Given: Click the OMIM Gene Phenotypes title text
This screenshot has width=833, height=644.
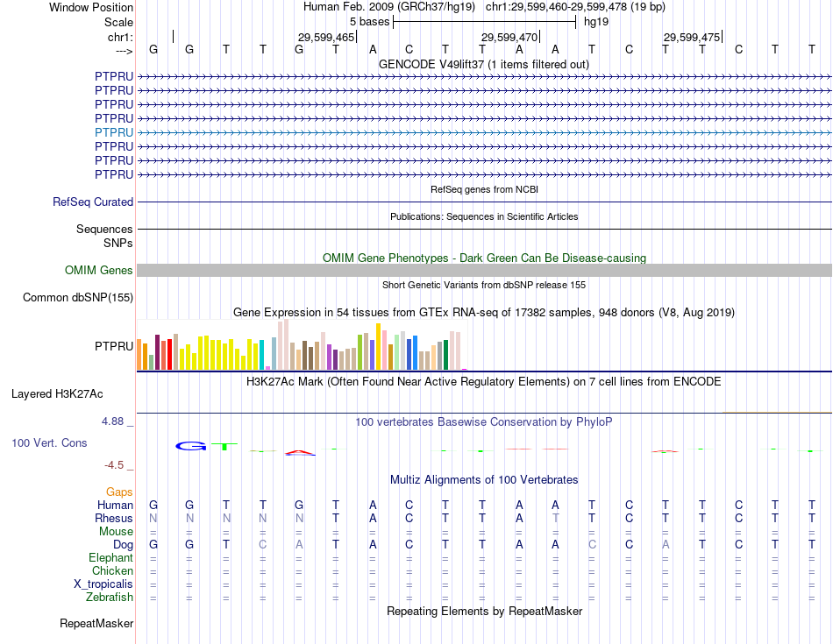Looking at the screenshot, I should click(x=484, y=258).
